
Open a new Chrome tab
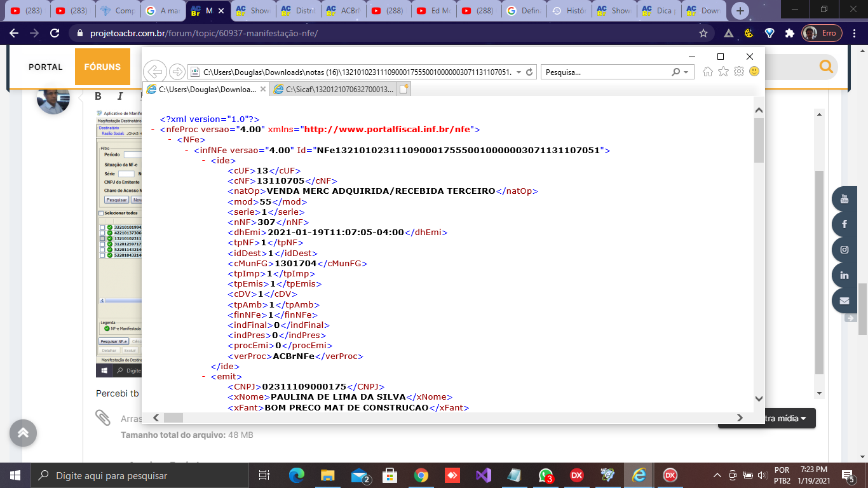(740, 11)
